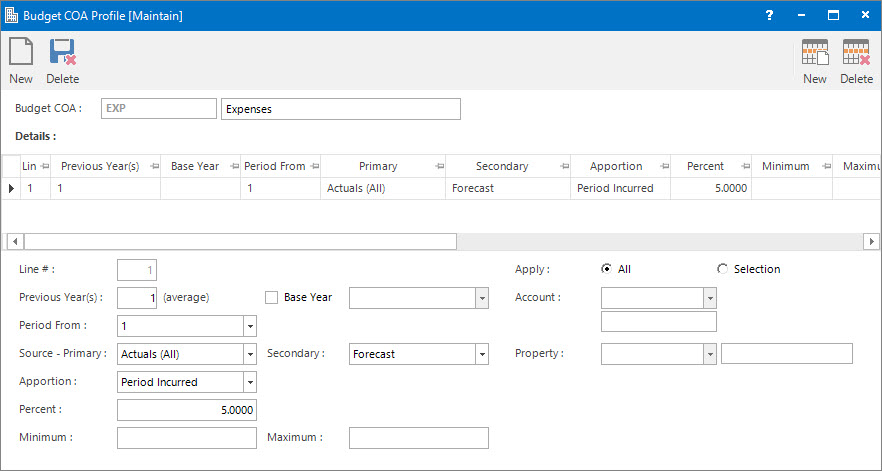Image resolution: width=882 pixels, height=471 pixels.
Task: Click the pin icon on Primary column
Action: [439, 167]
